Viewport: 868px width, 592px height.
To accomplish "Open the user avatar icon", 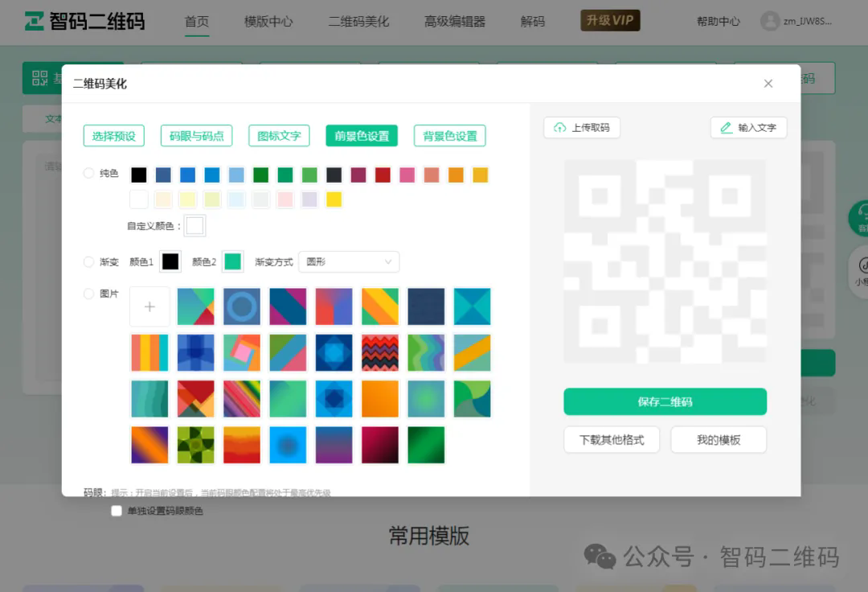I will point(770,21).
